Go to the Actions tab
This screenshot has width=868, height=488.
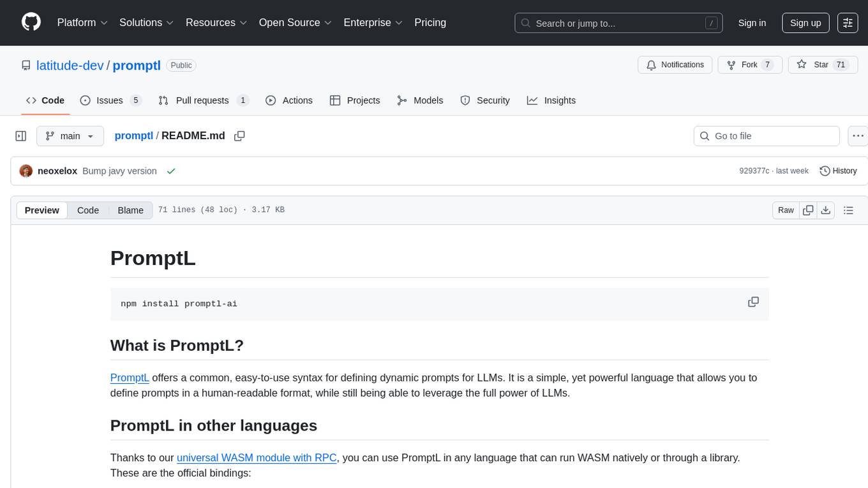(x=289, y=100)
